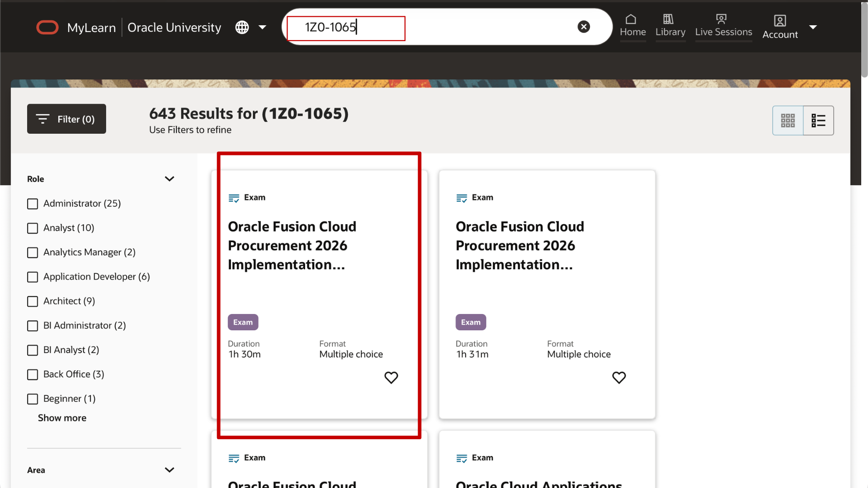
Task: Clear the search field with the X icon
Action: pos(584,27)
